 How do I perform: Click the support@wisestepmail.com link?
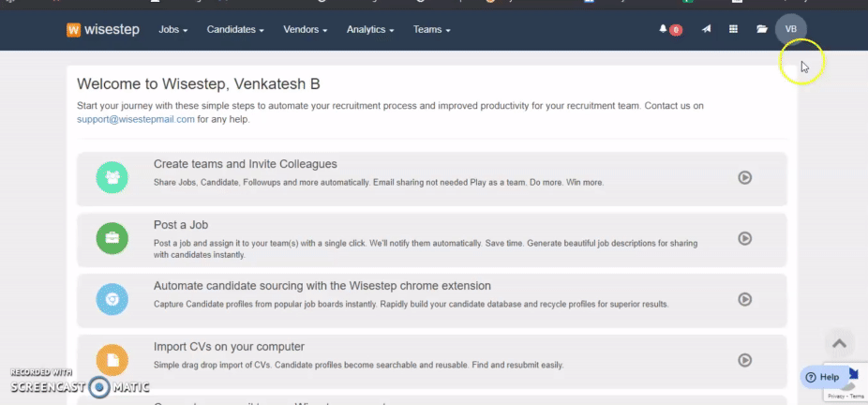click(136, 119)
